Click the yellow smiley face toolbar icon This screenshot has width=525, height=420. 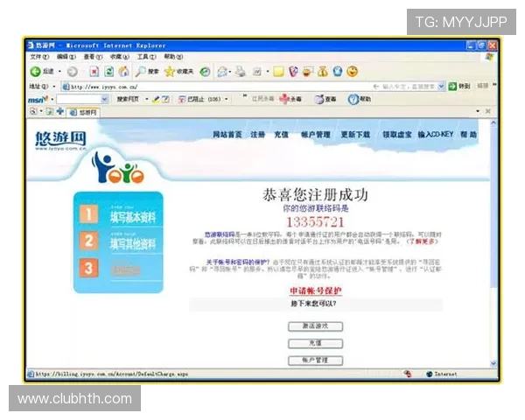pyautogui.click(x=353, y=72)
